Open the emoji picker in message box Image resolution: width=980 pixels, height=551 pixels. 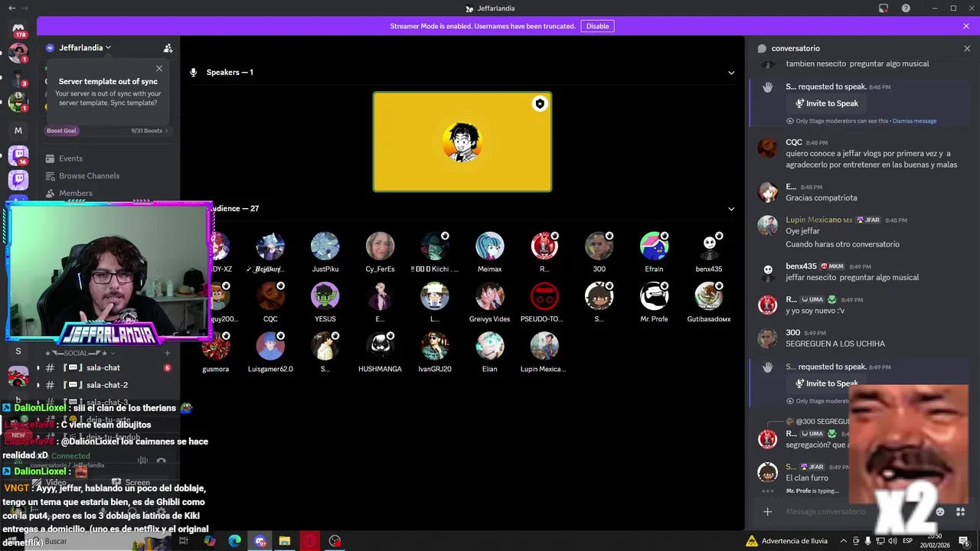point(940,512)
